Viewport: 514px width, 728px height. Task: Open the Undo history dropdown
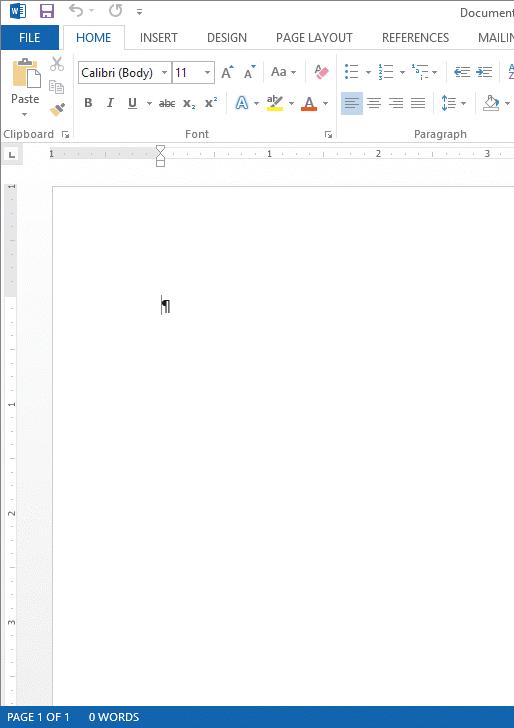click(x=91, y=11)
